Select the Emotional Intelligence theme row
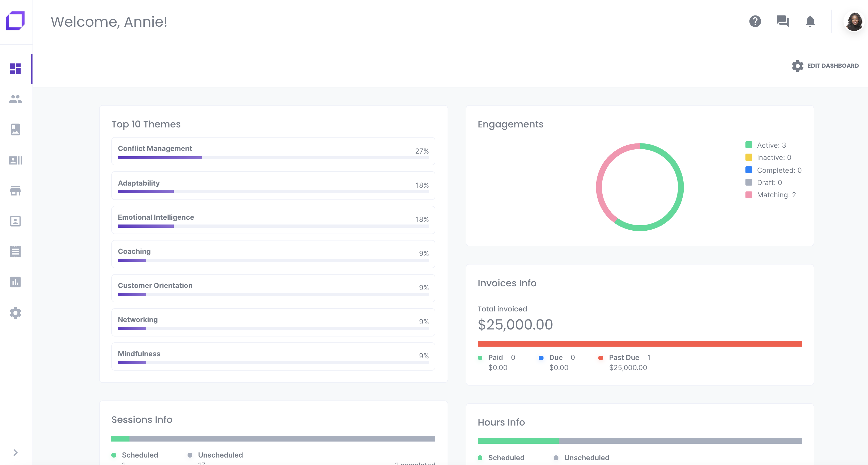The width and height of the screenshot is (868, 465). click(273, 220)
